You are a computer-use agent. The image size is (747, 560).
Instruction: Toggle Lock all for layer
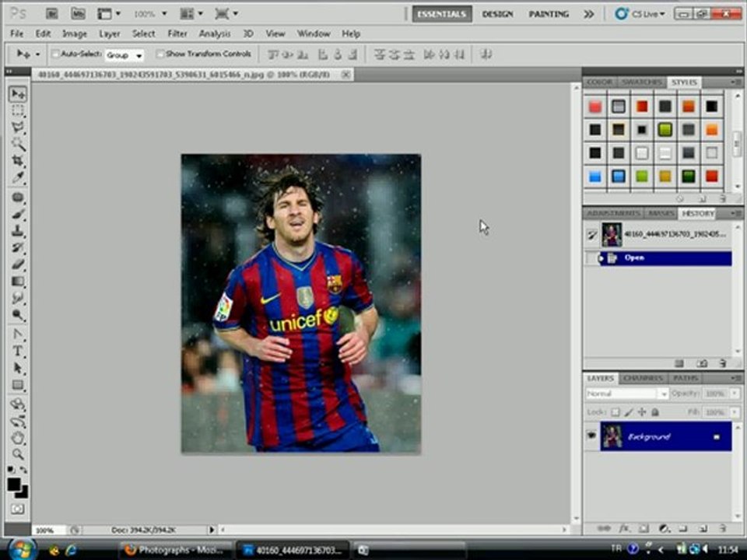tap(655, 412)
